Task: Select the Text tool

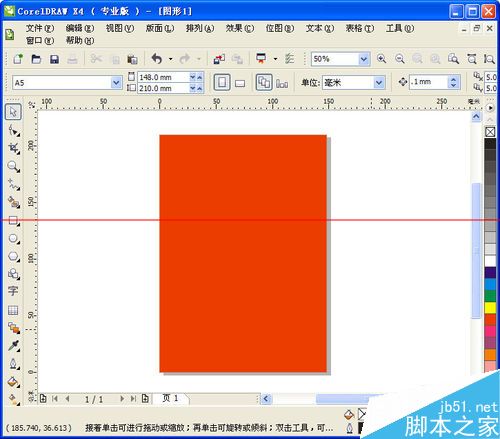Action: tap(13, 291)
